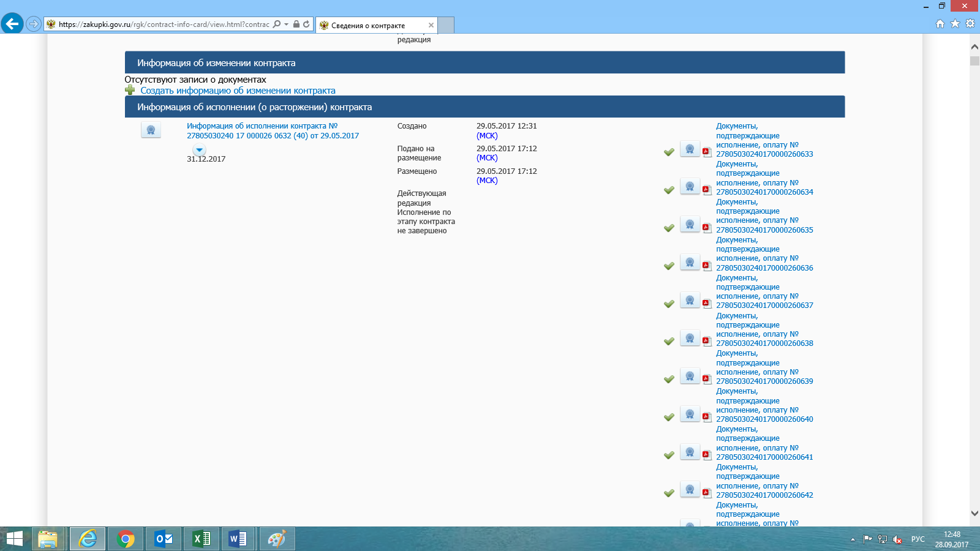Click the green check mark for document 27805030240170000260633

click(669, 152)
